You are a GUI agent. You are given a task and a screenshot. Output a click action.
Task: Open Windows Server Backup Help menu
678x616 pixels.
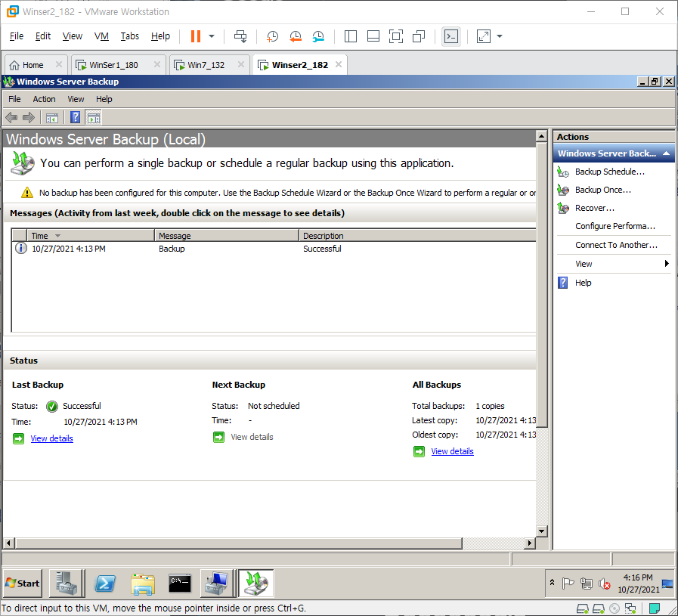point(104,99)
